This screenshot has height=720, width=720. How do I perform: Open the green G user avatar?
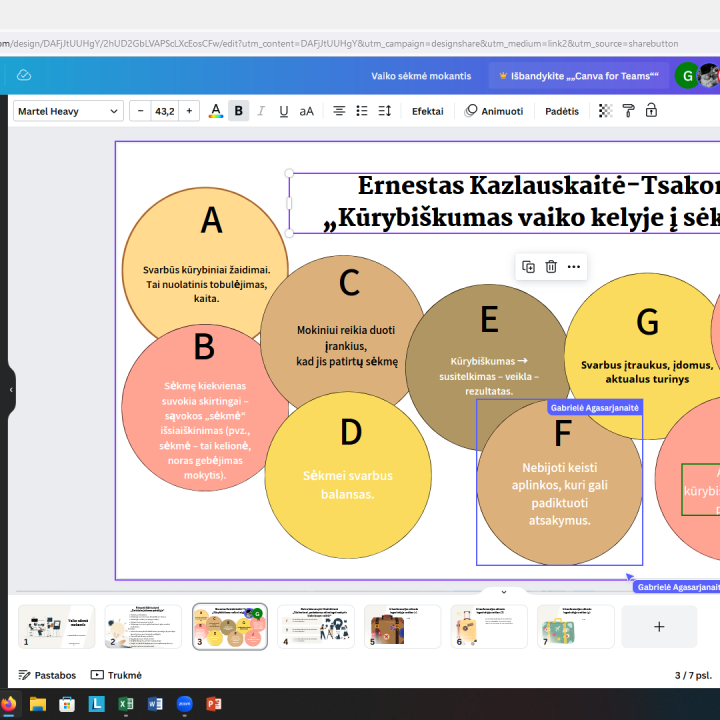point(687,76)
